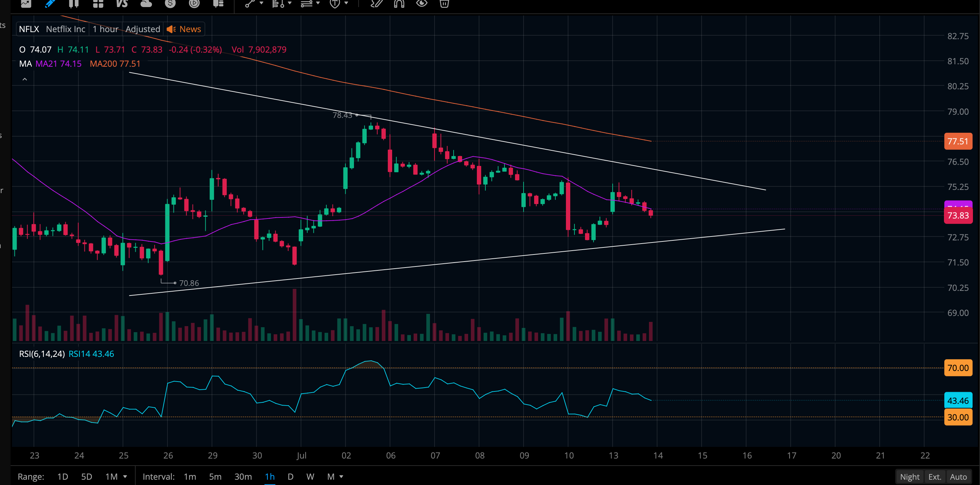Viewport: 980px width, 485px height.
Task: Delete drawings with the trash icon
Action: pos(444,4)
